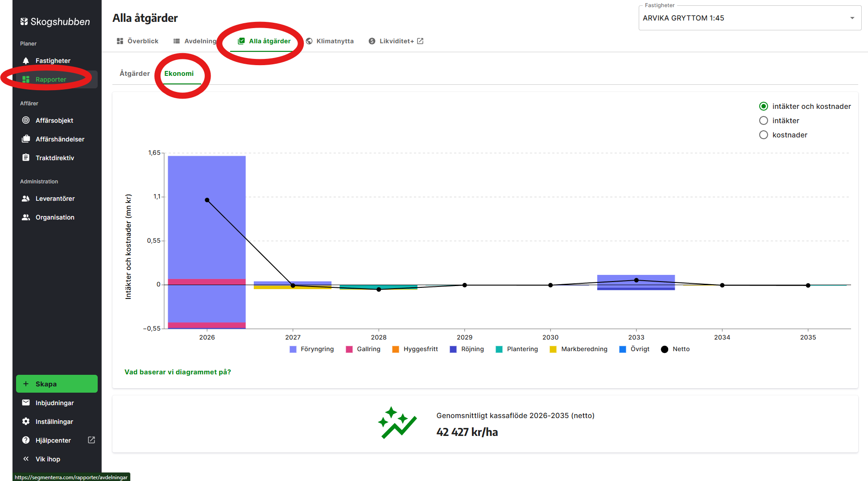Click the 2026 Netto data point

click(207, 200)
